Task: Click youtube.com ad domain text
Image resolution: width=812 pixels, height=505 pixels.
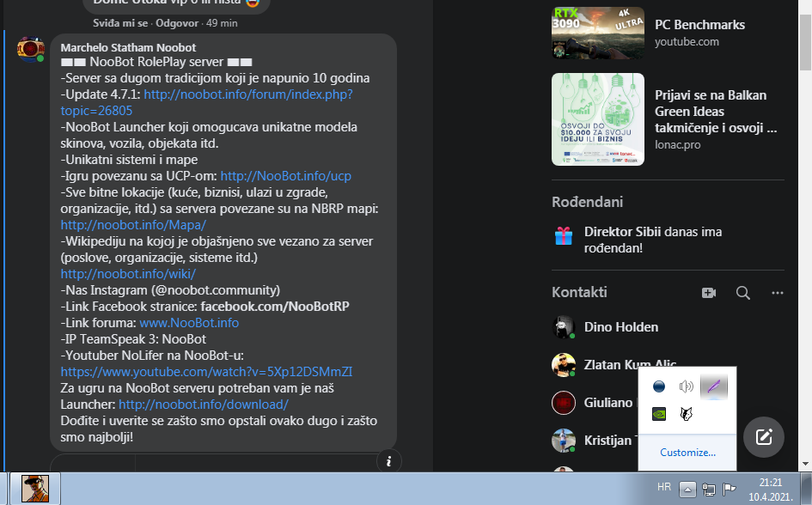Action: coord(687,42)
